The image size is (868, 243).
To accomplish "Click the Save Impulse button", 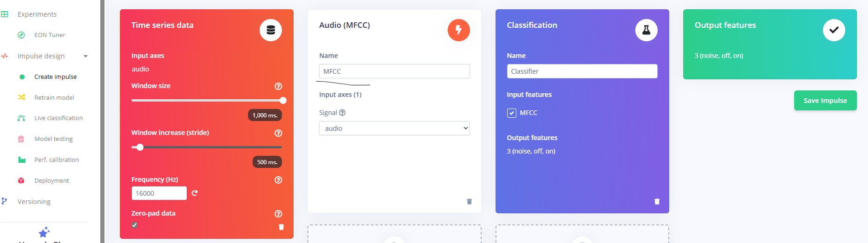I will [825, 101].
